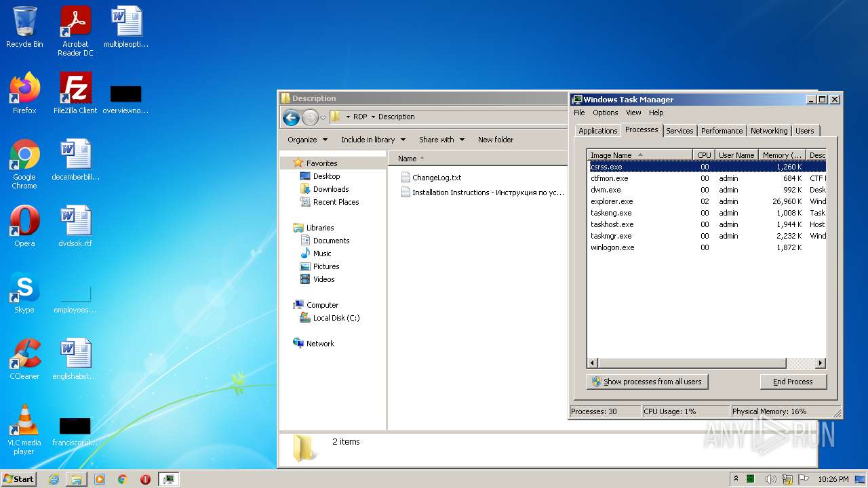Open the Include in library dropdown
This screenshot has height=488, width=868.
pos(373,140)
